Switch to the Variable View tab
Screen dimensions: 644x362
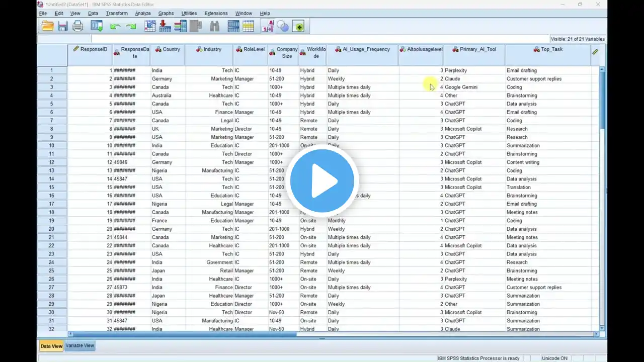point(79,345)
